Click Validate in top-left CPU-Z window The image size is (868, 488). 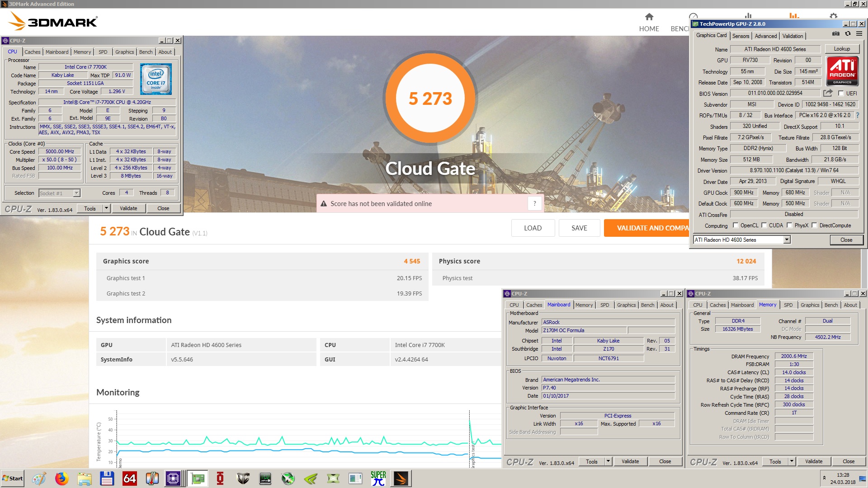point(128,208)
